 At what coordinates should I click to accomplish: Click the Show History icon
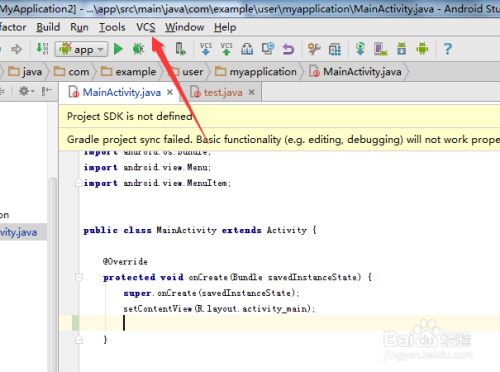(268, 49)
